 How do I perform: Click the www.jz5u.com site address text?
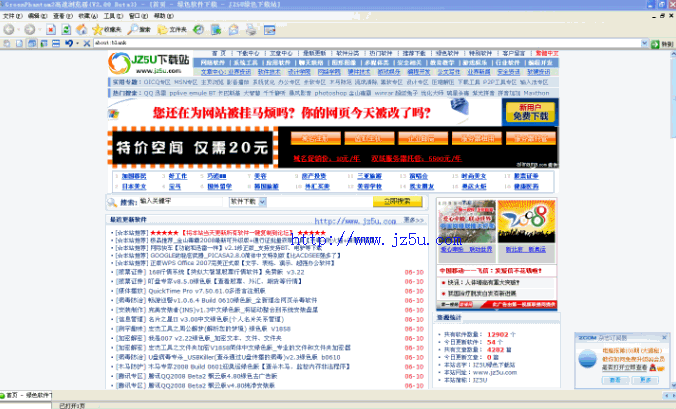pos(495,372)
